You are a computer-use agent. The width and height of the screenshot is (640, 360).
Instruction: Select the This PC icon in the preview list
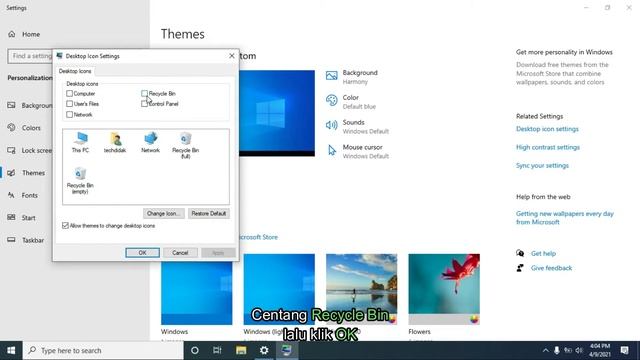[80, 142]
